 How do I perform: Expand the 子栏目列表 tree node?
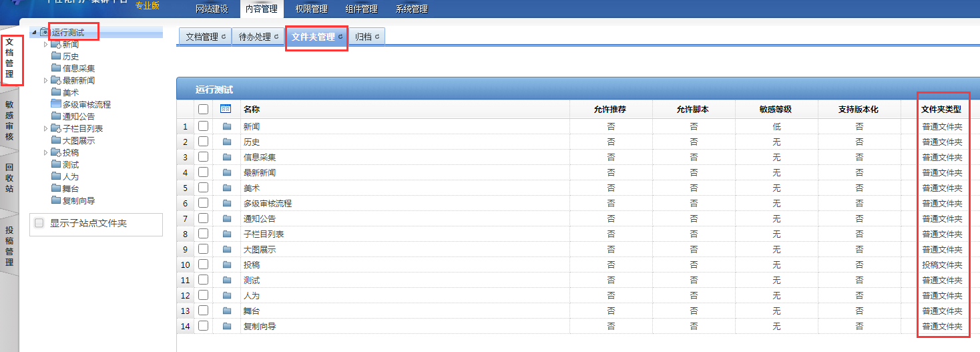45,128
